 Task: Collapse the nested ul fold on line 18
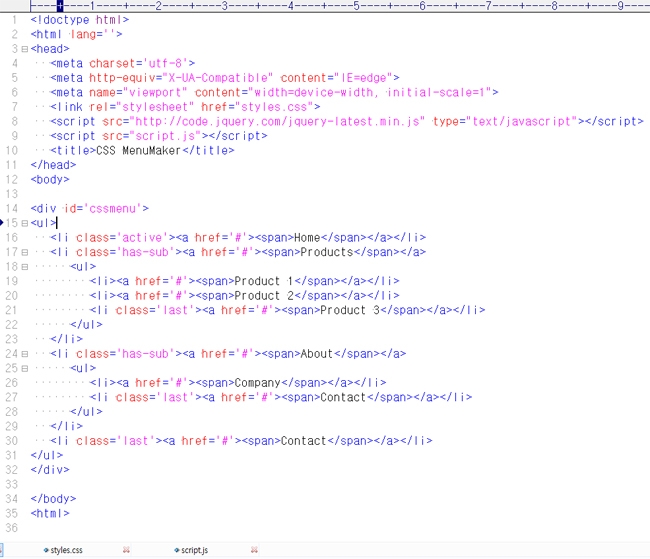click(x=24, y=267)
